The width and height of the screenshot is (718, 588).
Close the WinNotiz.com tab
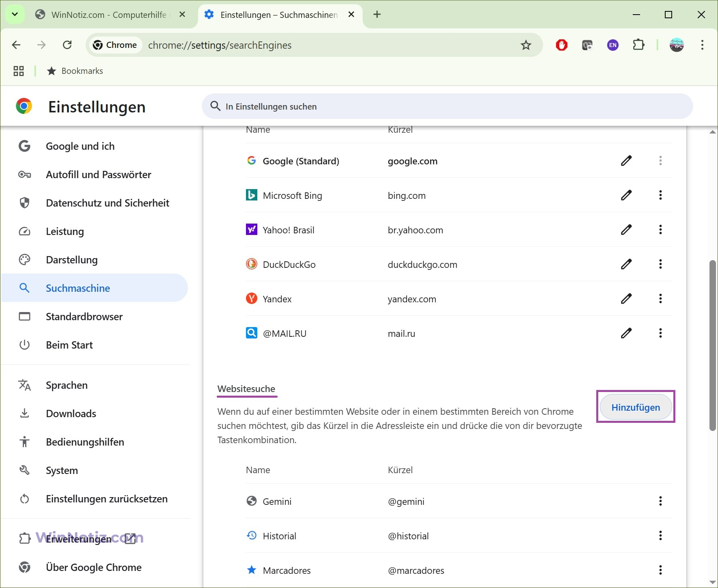(182, 14)
